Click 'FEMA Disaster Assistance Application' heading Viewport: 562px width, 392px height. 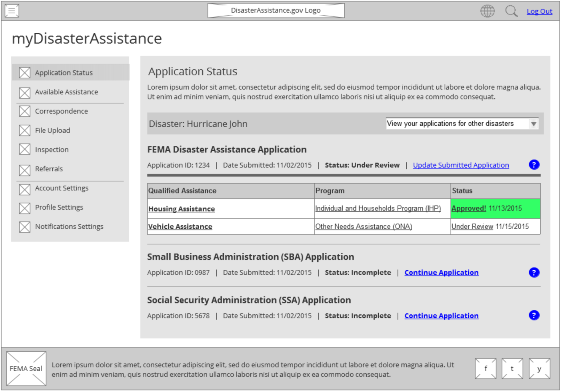[227, 149]
